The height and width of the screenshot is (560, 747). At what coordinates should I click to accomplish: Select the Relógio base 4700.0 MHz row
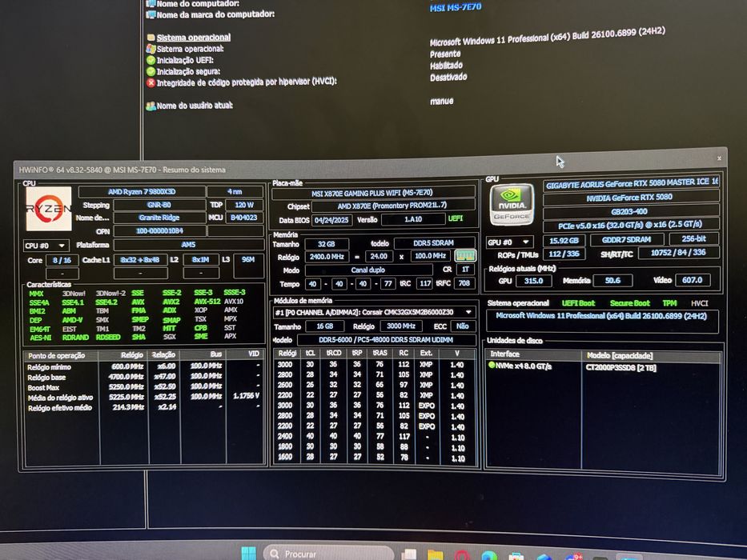point(143,377)
